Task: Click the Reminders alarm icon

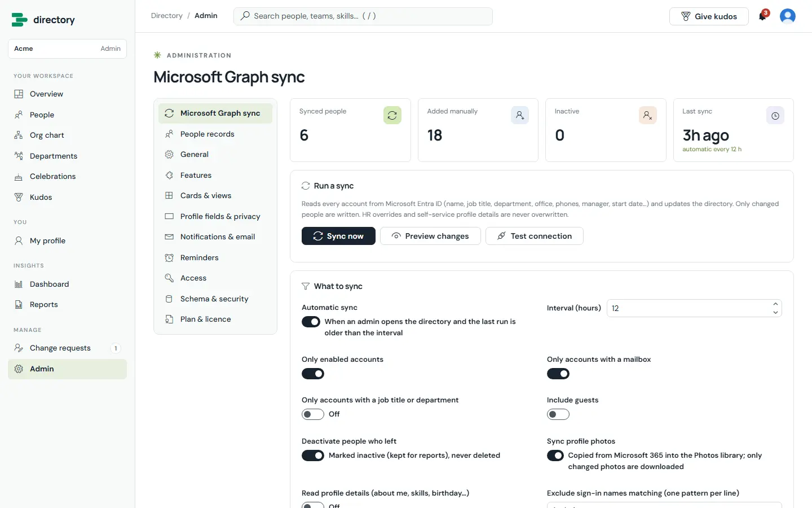Action: [169, 257]
